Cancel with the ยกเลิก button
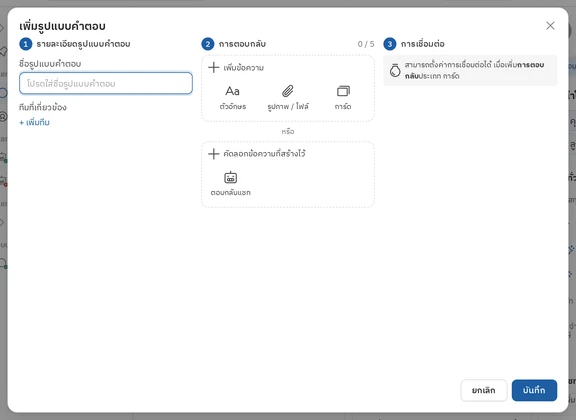Image resolution: width=576 pixels, height=420 pixels. [x=483, y=390]
